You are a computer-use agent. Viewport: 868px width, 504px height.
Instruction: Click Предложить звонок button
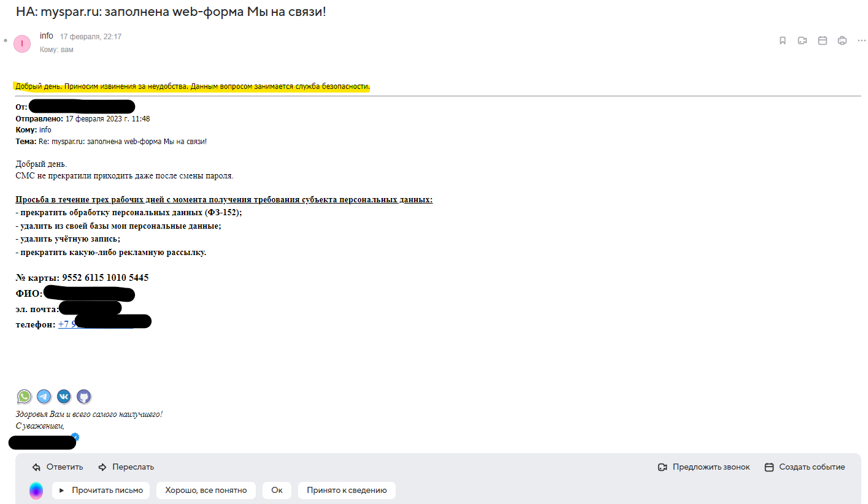tap(704, 467)
